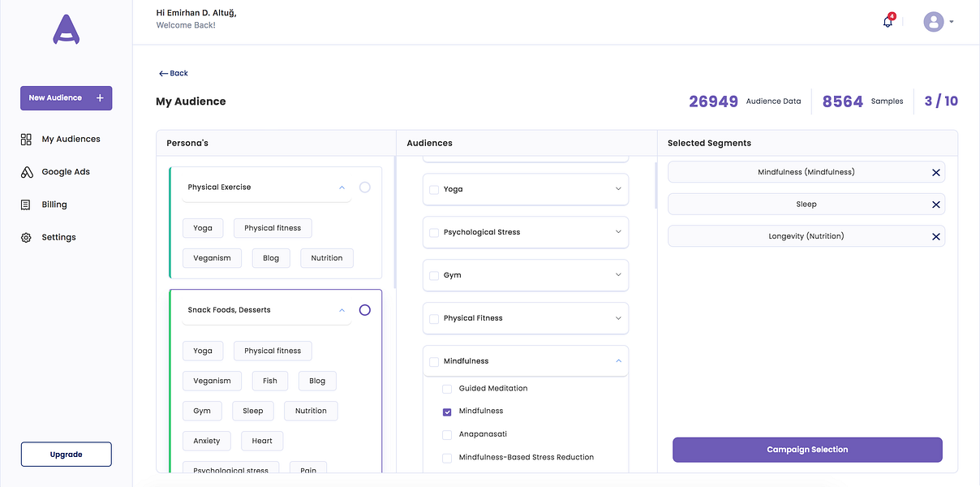Click the purple A logo
The image size is (980, 487).
click(66, 29)
